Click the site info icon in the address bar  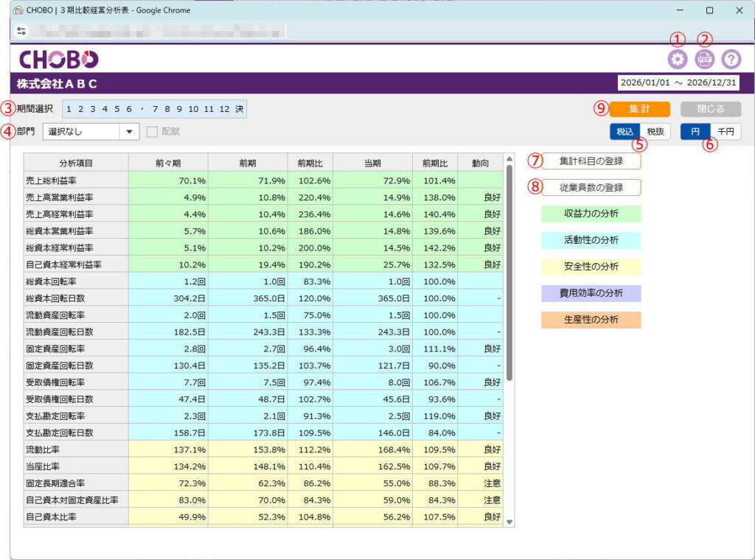tap(21, 32)
